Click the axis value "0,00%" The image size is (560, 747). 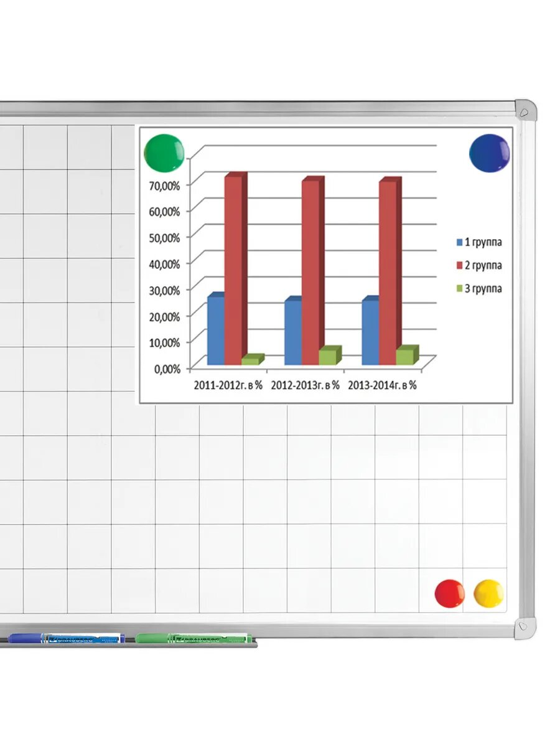pos(167,368)
